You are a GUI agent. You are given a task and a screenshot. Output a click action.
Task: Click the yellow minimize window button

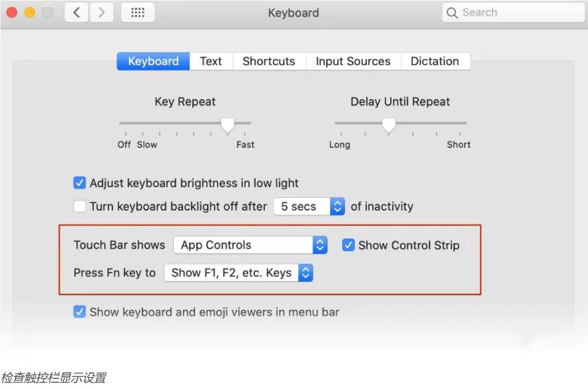[30, 13]
